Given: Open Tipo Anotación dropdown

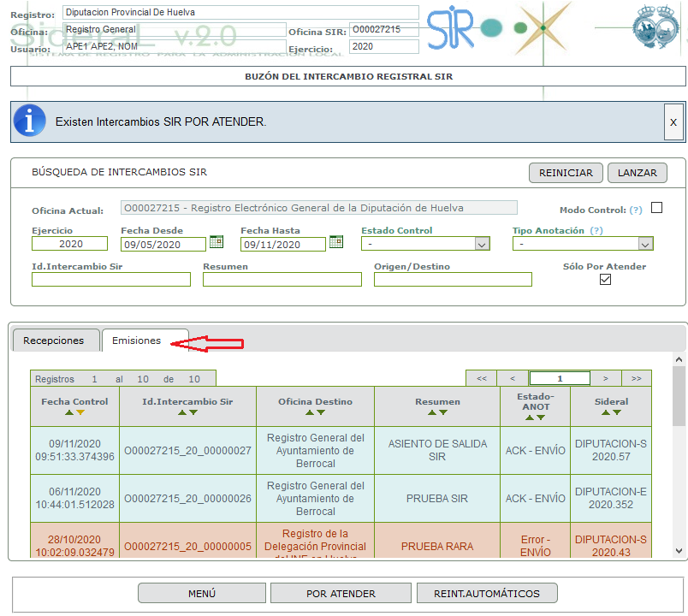Looking at the screenshot, I should pyautogui.click(x=583, y=244).
